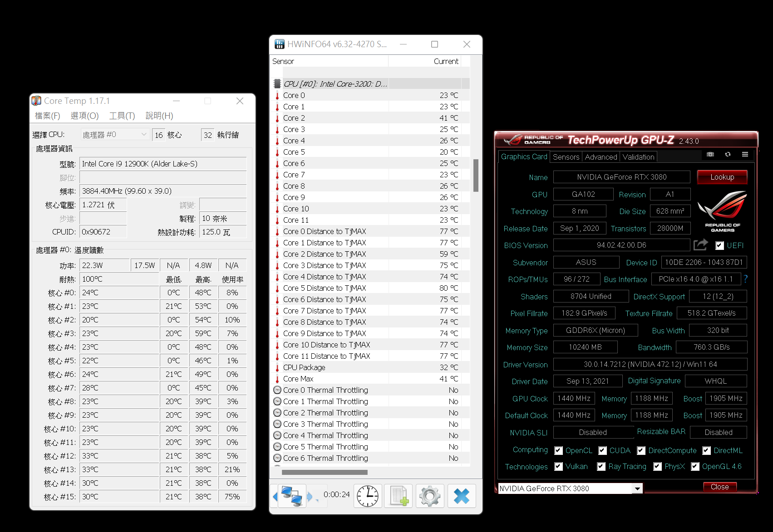This screenshot has width=773, height=532.
Task: Click the Current column header in HWiNFO
Action: (x=425, y=61)
